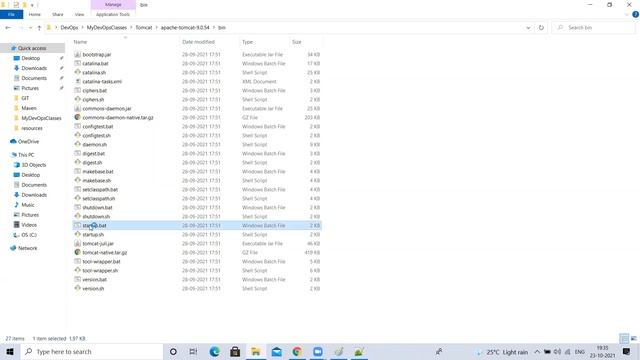This screenshot has width=640, height=360.
Task: Select MyDevOpsClasses in navigation pane
Action: coord(41,118)
